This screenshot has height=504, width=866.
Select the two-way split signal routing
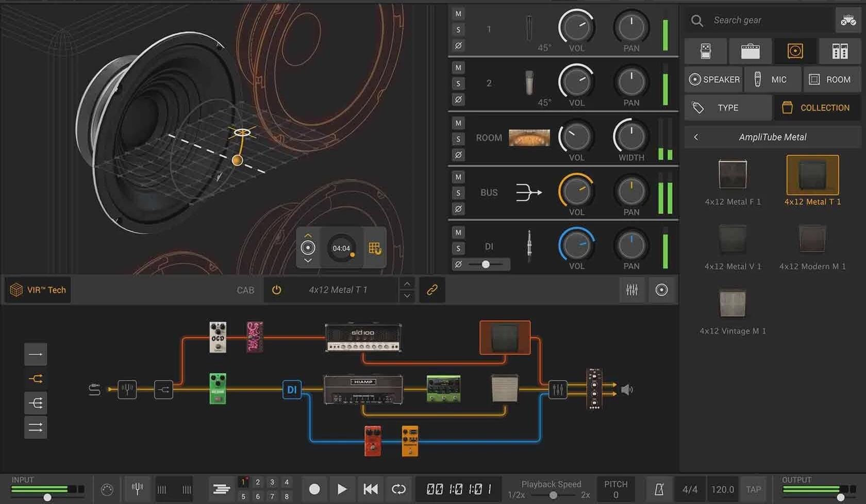point(36,379)
